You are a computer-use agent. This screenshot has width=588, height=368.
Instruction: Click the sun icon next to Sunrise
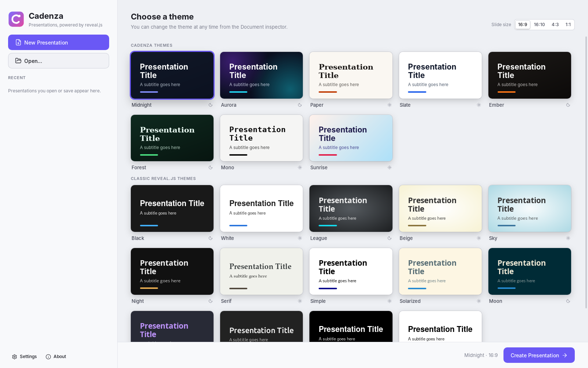tap(390, 167)
